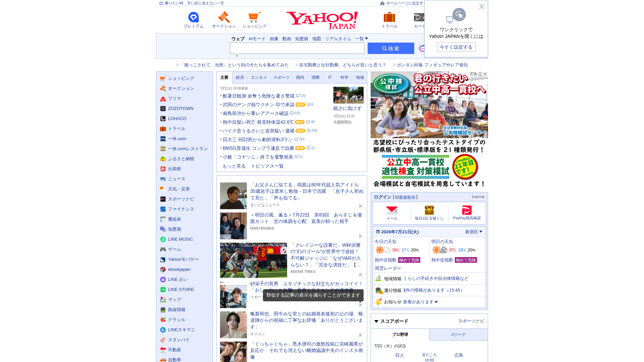Switch to the エンタメ news tab
The width and height of the screenshot is (644, 362).
click(259, 77)
